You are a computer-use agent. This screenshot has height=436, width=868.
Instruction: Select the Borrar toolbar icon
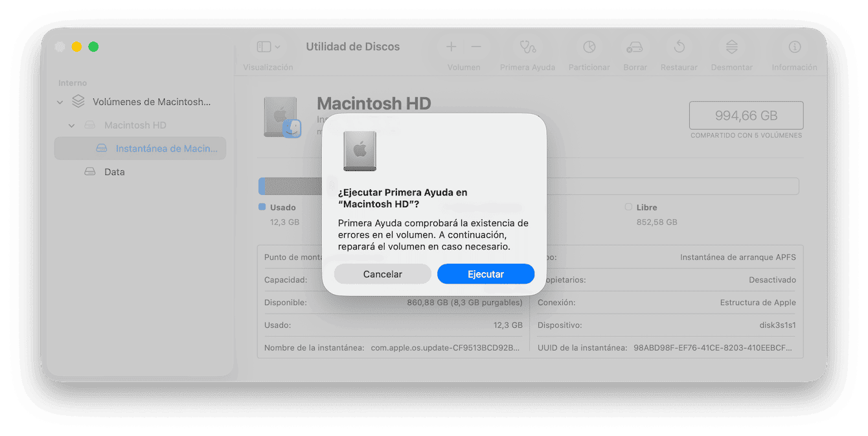[x=635, y=47]
